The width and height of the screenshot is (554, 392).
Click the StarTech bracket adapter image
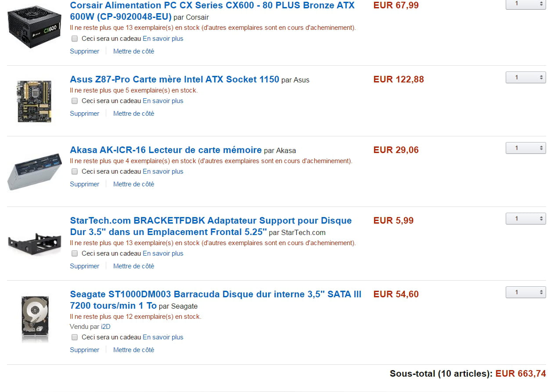34,242
